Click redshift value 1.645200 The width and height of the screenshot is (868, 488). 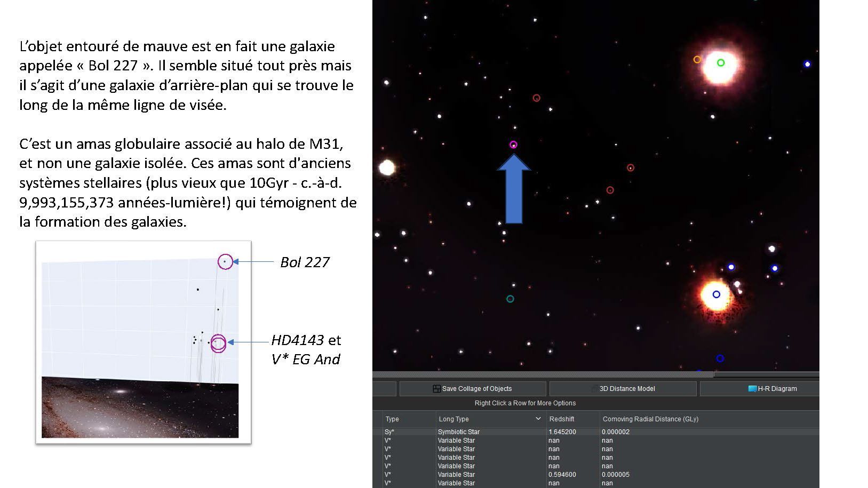[562, 432]
